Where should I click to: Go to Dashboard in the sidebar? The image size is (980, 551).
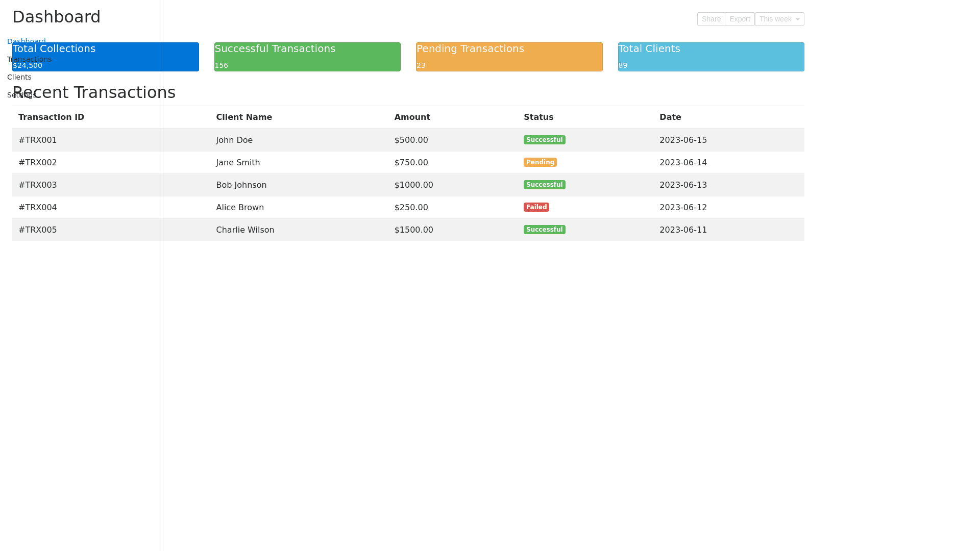tap(26, 40)
